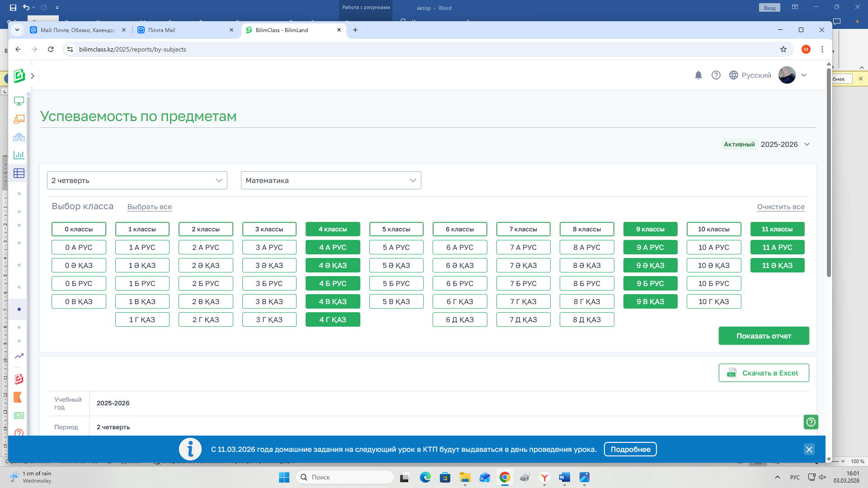This screenshot has height=488, width=868.
Task: Deselect the 4 А РУС class
Action: click(x=333, y=248)
